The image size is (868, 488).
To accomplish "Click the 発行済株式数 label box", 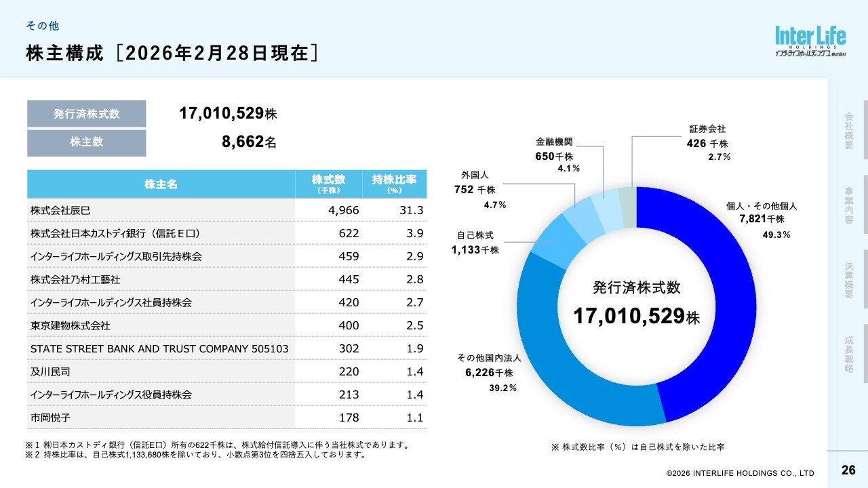I will point(87,114).
